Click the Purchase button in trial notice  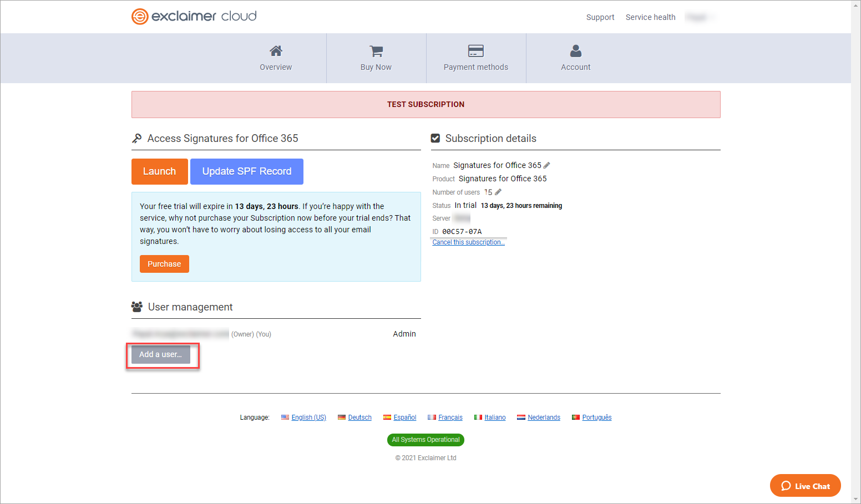pyautogui.click(x=164, y=264)
